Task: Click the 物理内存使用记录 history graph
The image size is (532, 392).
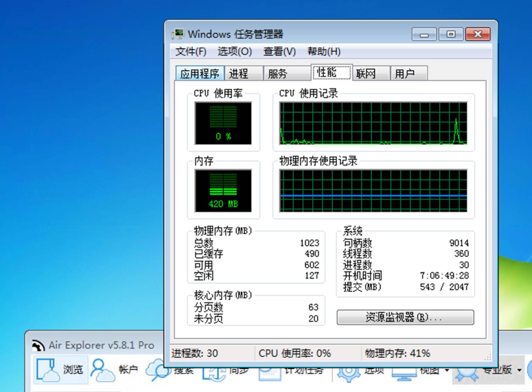Action: [x=373, y=191]
